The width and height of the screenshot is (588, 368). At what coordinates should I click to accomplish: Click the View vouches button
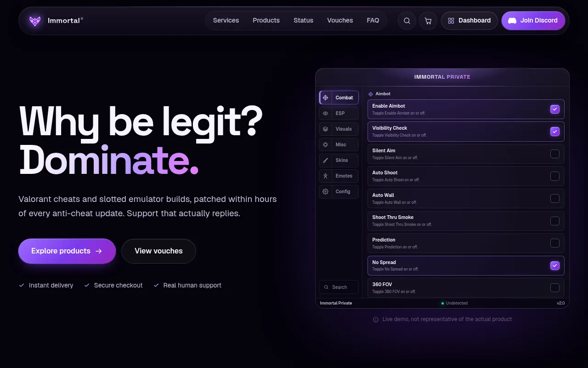[158, 251]
